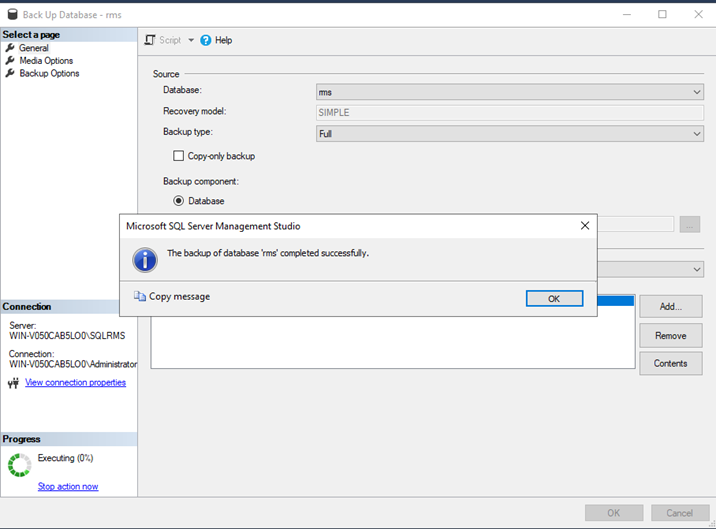Click the greyed Cancel button at bottom

coord(679,513)
